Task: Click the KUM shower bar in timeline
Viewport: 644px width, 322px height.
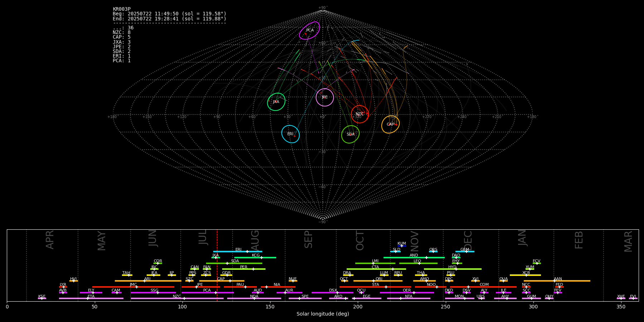Action: click(x=402, y=246)
